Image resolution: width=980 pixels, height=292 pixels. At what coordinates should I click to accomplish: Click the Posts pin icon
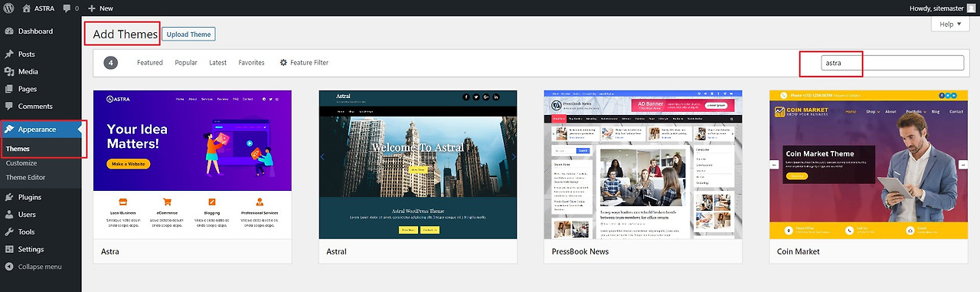click(9, 54)
